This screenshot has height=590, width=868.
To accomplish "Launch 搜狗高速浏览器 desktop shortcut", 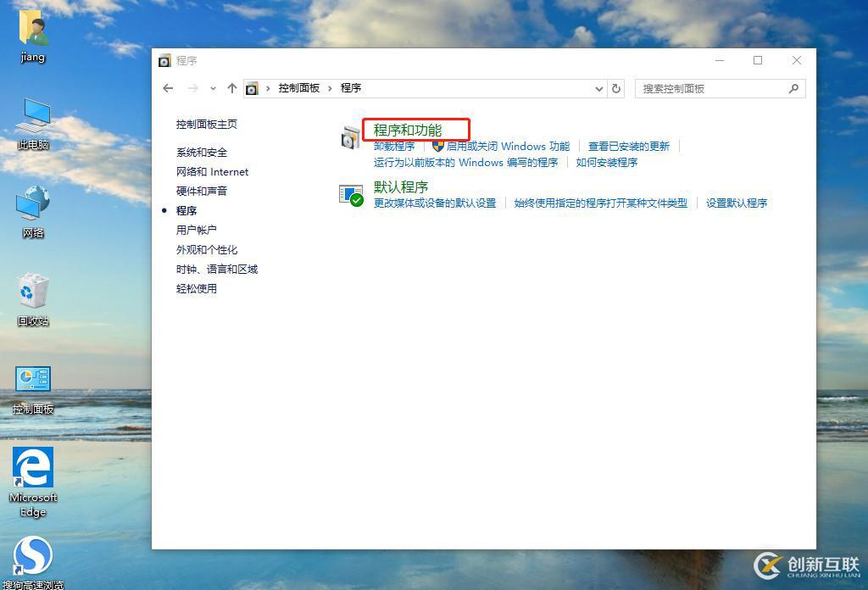I will click(33, 562).
